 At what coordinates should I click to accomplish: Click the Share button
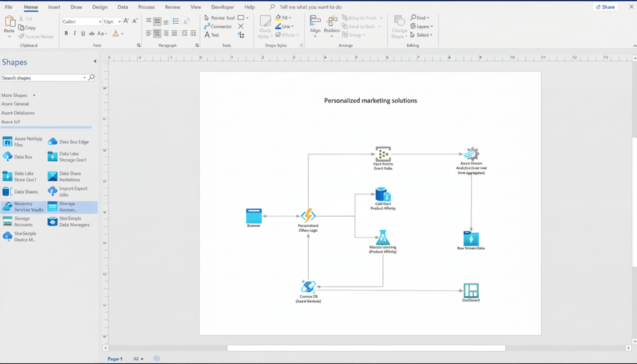tap(605, 7)
